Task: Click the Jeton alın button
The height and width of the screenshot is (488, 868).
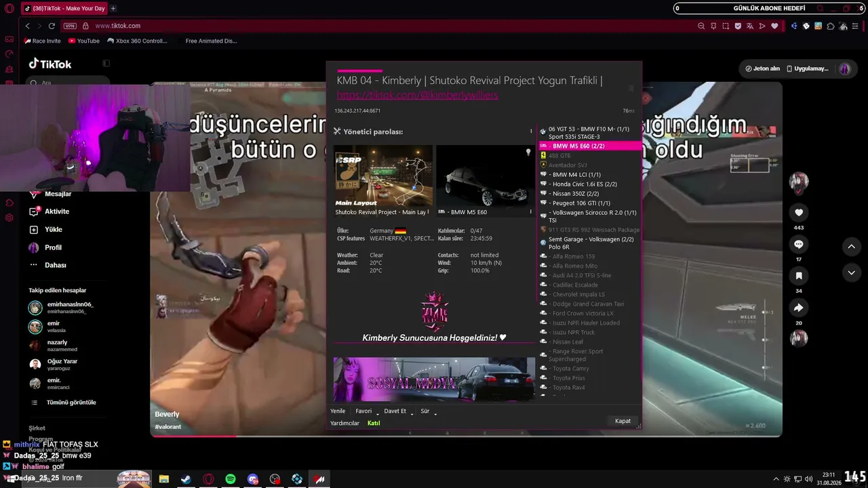Action: coord(763,68)
